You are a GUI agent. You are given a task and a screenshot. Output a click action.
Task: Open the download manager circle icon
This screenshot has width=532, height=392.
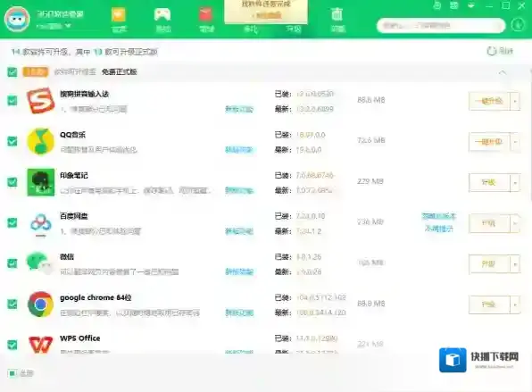coord(518,25)
